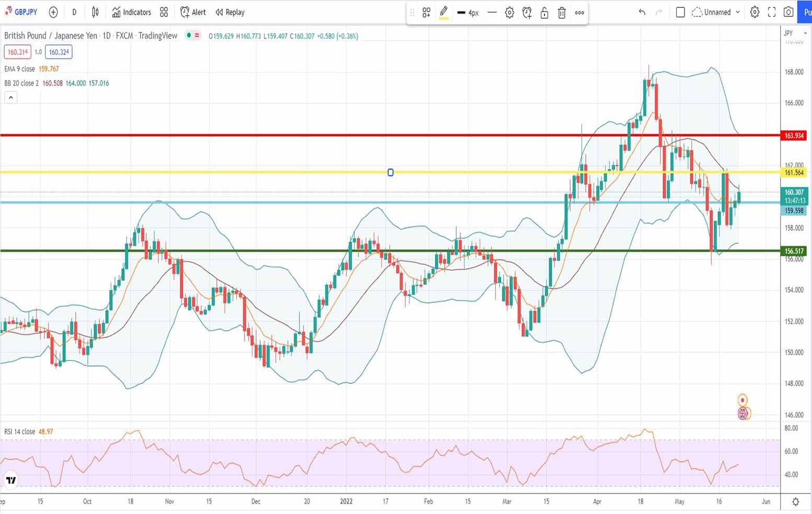Open the Unnamed layout dropdown
This screenshot has width=812, height=514.
coord(716,12)
